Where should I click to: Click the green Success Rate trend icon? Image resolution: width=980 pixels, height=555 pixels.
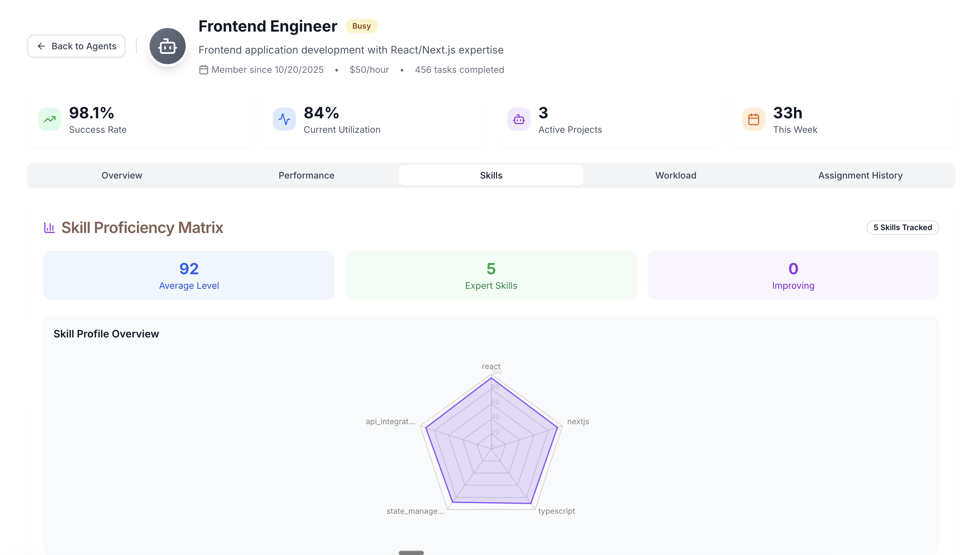[x=50, y=119]
